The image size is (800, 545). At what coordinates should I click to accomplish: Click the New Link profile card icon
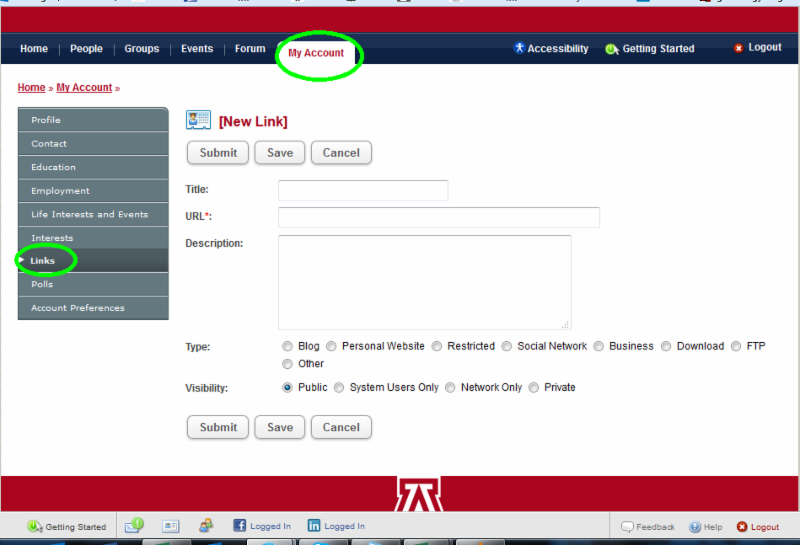pyautogui.click(x=198, y=120)
